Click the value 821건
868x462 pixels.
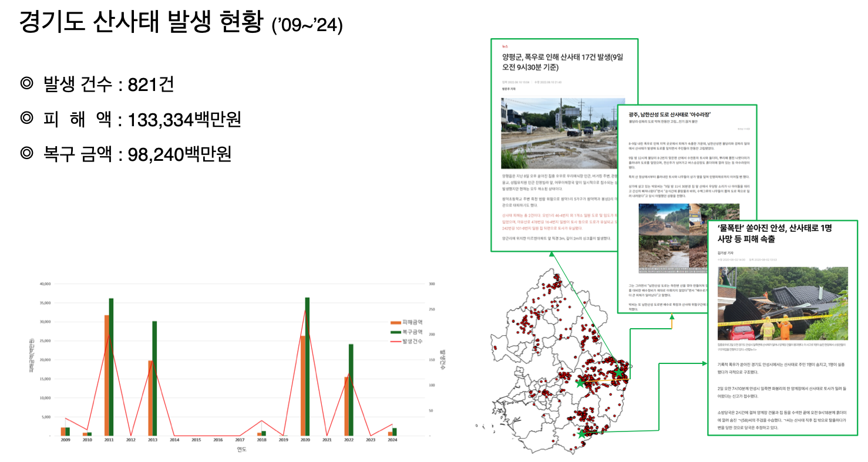pyautogui.click(x=150, y=85)
